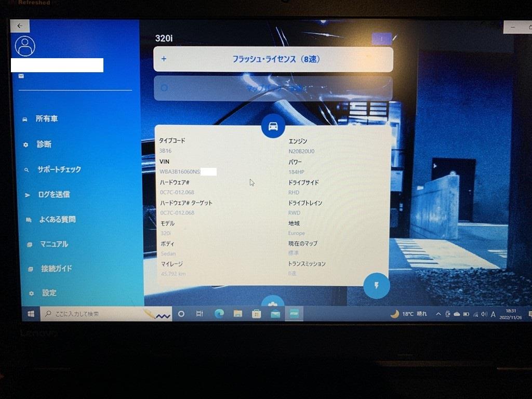Open the three-dot options button beside 320i

pyautogui.click(x=381, y=38)
